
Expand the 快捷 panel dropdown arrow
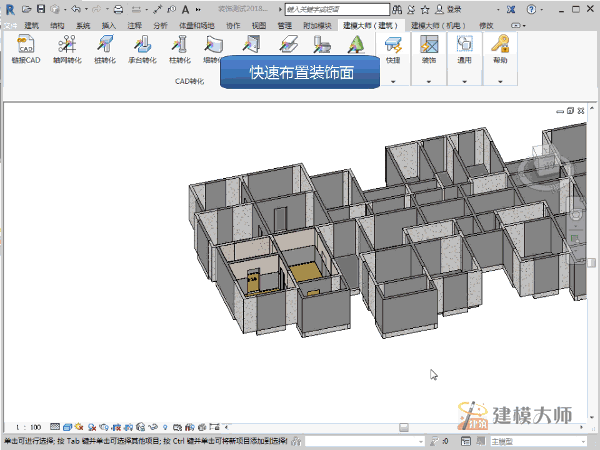393,82
